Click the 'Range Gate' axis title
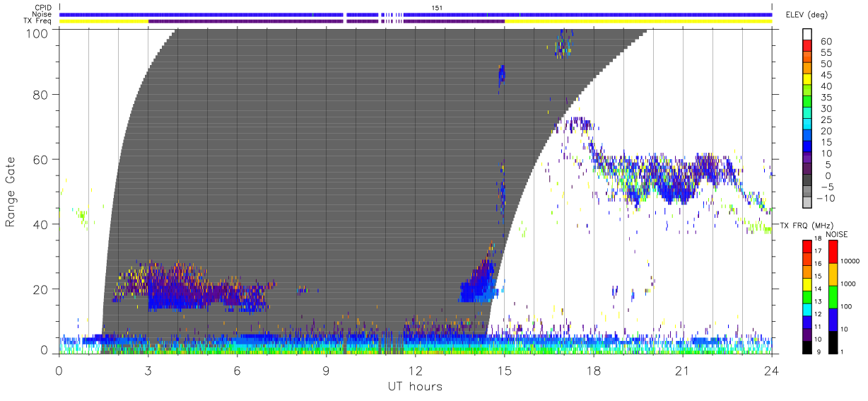The width and height of the screenshot is (868, 401). [x=11, y=192]
